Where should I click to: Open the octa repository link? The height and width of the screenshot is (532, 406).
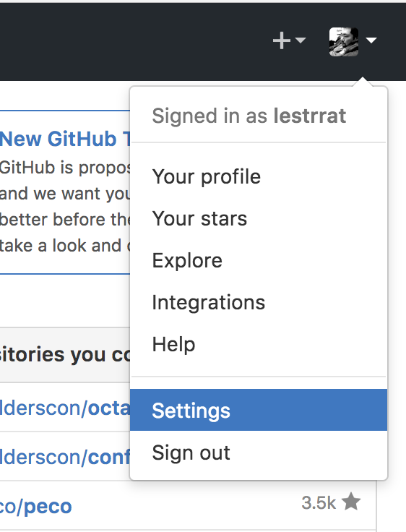(65, 408)
